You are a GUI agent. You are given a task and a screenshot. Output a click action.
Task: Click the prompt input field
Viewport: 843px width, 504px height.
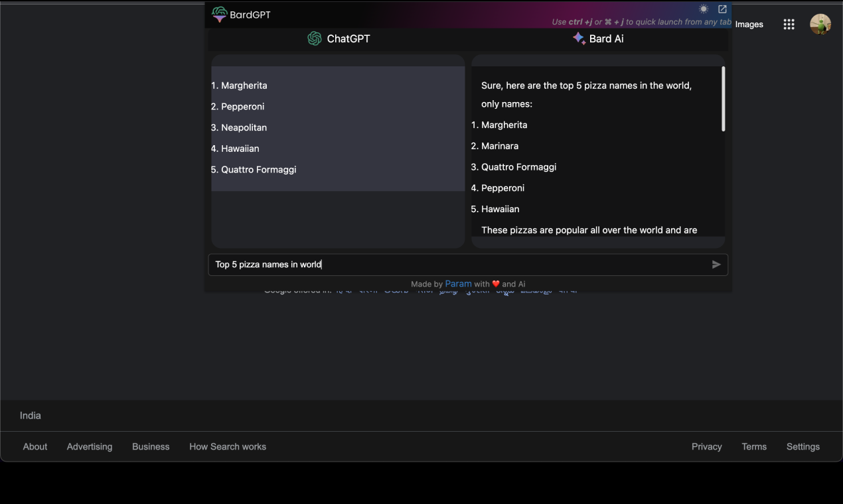[468, 265]
